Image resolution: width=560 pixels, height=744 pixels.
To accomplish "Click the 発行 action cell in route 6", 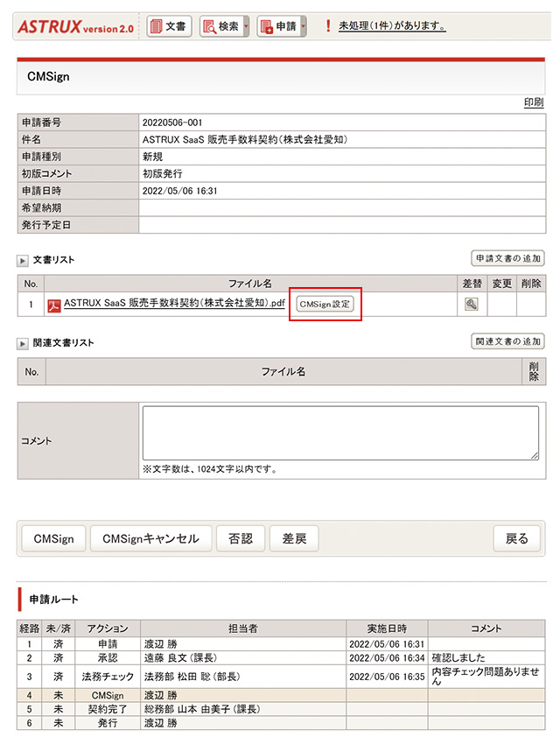I will (108, 723).
